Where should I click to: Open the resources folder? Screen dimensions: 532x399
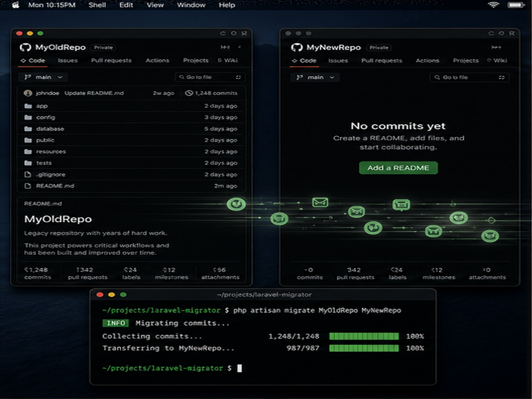click(51, 152)
